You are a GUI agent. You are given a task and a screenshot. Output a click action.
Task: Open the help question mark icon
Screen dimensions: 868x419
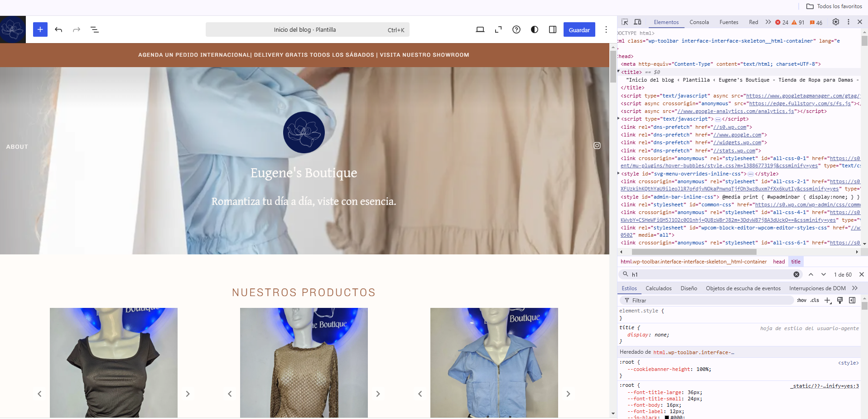coord(516,29)
